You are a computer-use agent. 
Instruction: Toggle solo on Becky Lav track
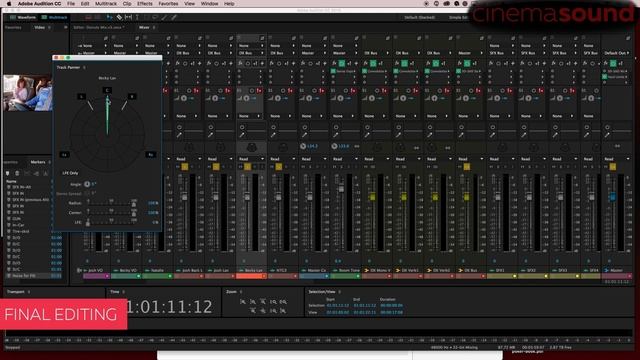coord(248,167)
